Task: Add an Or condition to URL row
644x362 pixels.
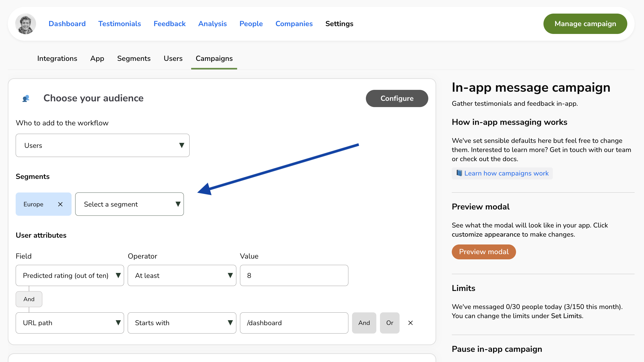Action: click(389, 323)
